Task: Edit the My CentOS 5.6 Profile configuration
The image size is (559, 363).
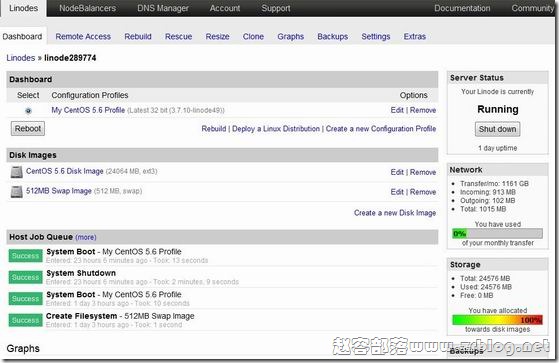Action: [397, 110]
